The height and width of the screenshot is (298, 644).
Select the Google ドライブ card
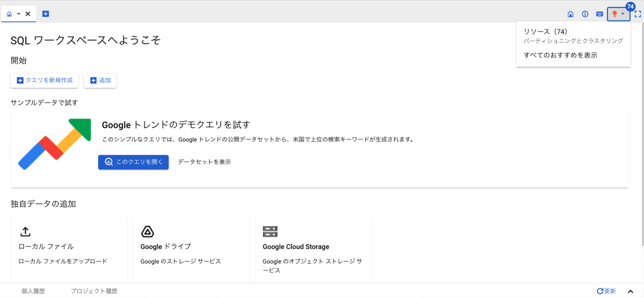[x=191, y=249]
